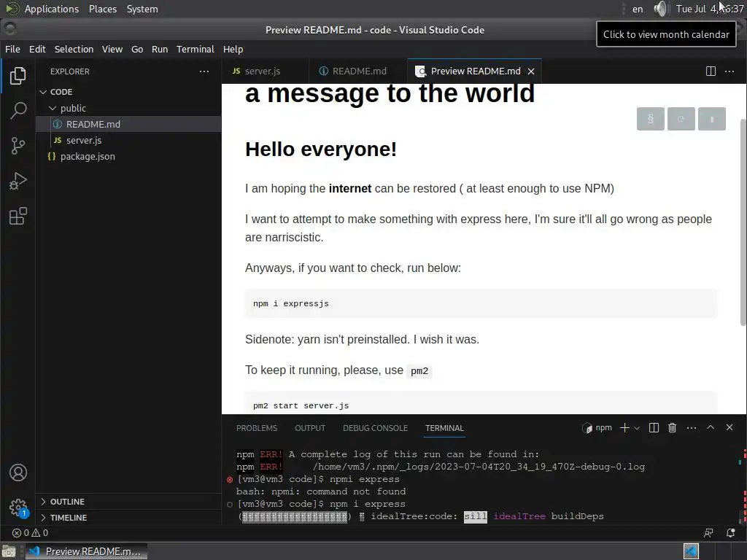The image size is (747, 560).
Task: Select the Preview README.md tab
Action: [474, 71]
